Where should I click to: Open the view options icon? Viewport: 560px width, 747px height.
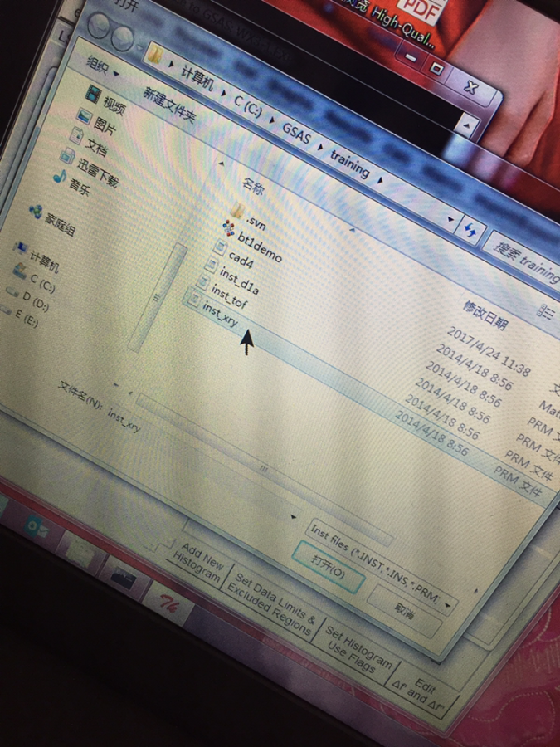(x=546, y=311)
